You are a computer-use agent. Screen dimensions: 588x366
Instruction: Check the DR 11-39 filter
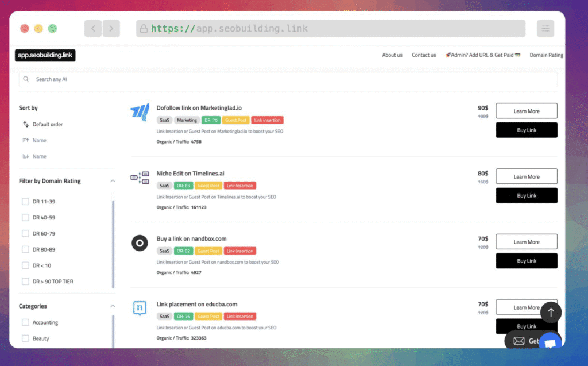[25, 202]
